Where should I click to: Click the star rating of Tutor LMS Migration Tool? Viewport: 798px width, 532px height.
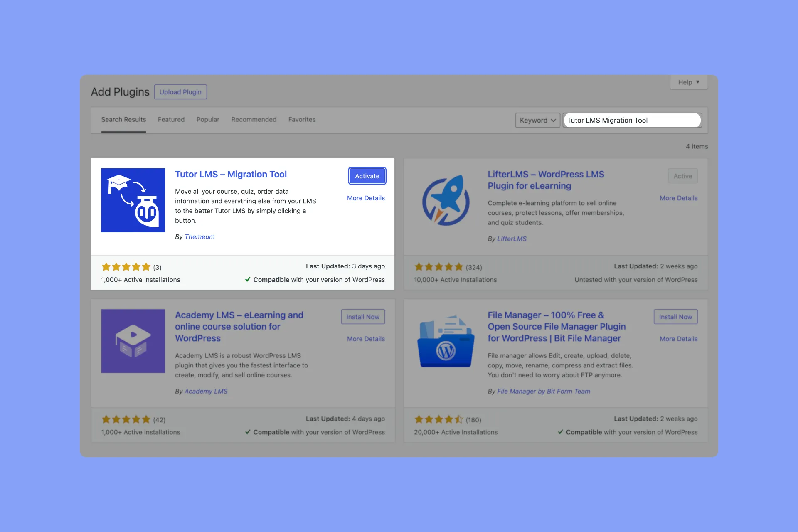coord(126,267)
